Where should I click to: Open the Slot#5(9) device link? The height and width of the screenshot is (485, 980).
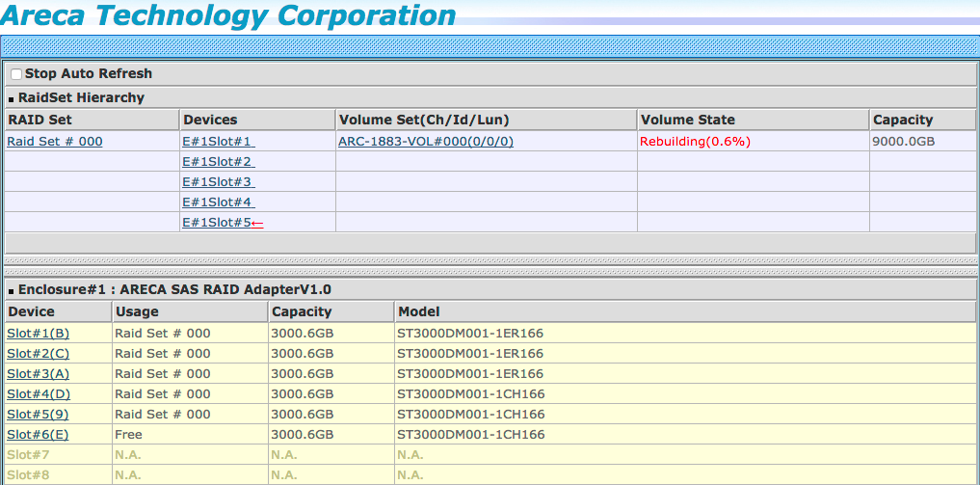click(x=39, y=414)
